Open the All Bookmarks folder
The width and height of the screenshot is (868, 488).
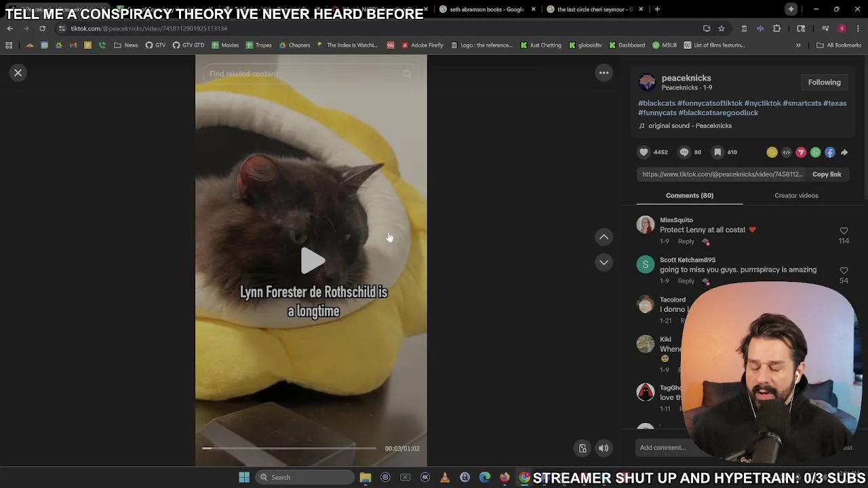[839, 45]
